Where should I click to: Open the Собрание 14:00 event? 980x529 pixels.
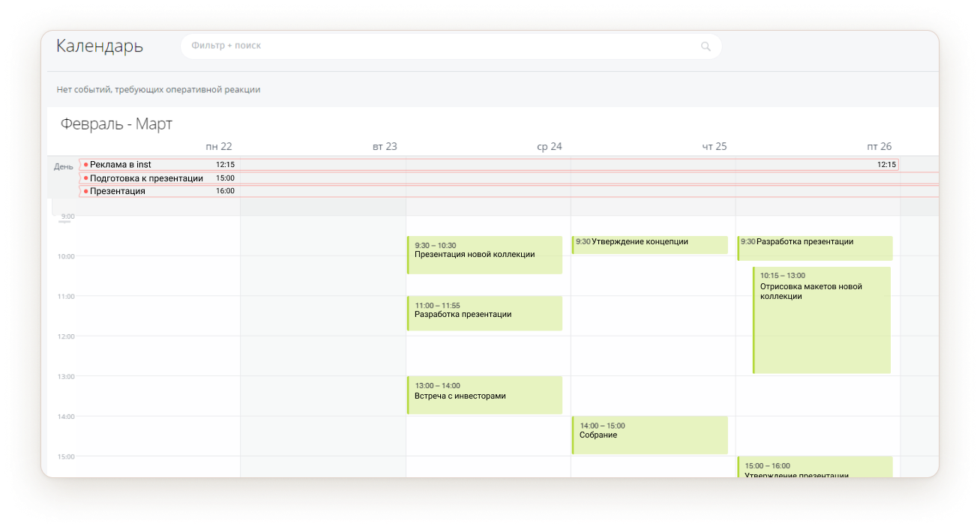coord(650,435)
